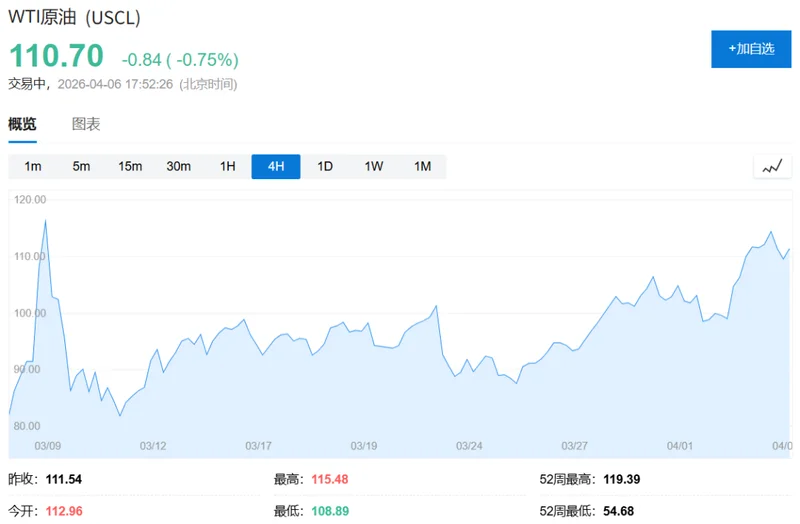Switch to the 图表 tab

(86, 125)
